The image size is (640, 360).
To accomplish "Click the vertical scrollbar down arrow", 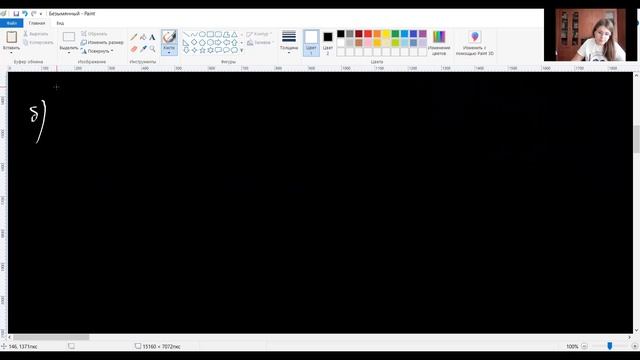I will pyautogui.click(x=636, y=330).
